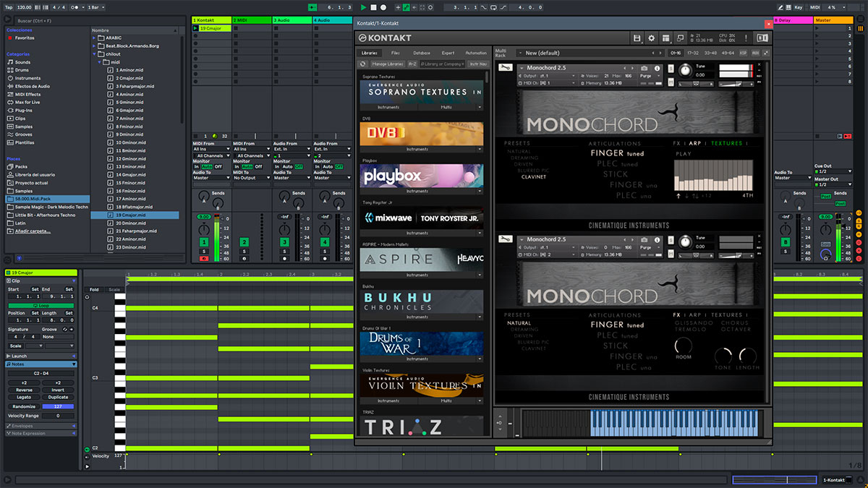Viewport: 868px width, 488px height.
Task: Toggle Kontakt minimized view icon
Action: (x=681, y=38)
